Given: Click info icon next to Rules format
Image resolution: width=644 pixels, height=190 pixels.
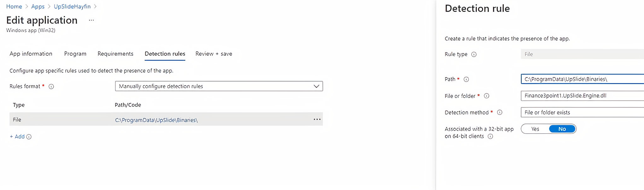Looking at the screenshot, I should 51,87.
